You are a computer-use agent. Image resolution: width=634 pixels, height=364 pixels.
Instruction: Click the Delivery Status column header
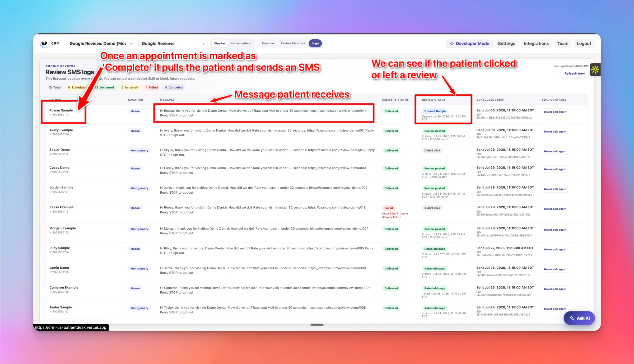tap(395, 100)
